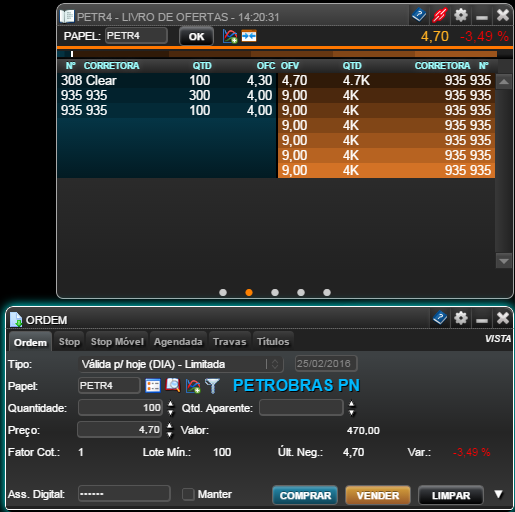
Task: Click the ORDEM document icon in title bar
Action: coord(16,320)
